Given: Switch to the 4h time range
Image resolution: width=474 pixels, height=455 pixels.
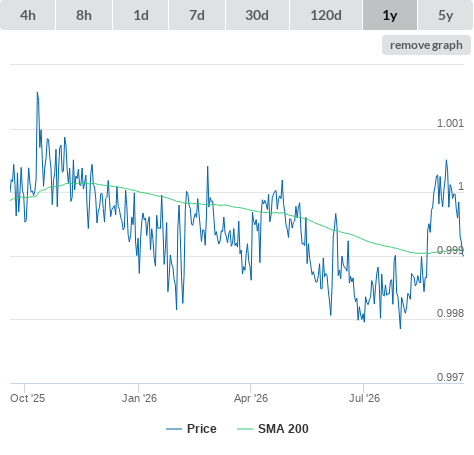Looking at the screenshot, I should coord(28,15).
